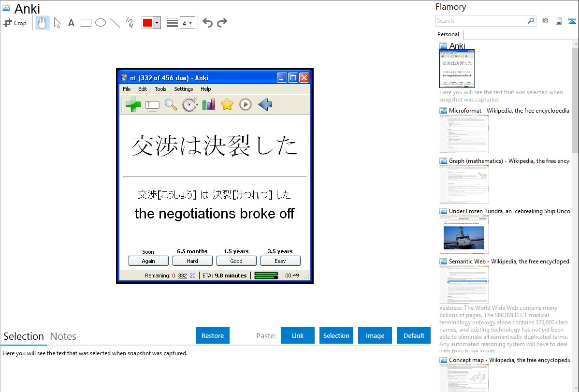Image resolution: width=579 pixels, height=392 pixels.
Task: Click the line thickness icon
Action: 173,23
